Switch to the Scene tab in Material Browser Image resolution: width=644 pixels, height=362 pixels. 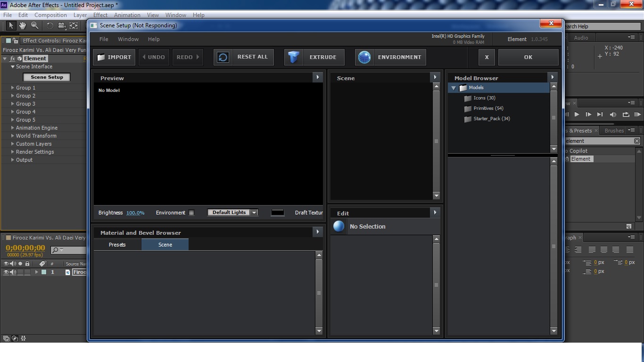coord(165,245)
